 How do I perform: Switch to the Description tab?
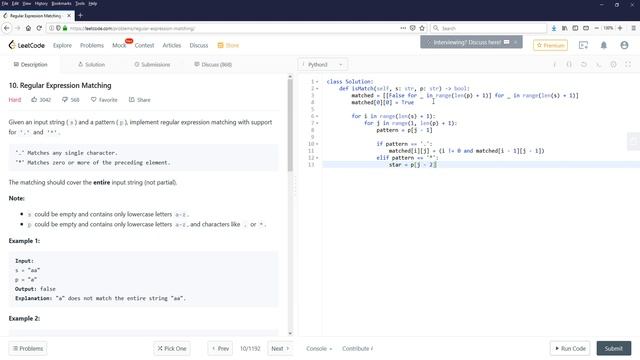point(30,64)
